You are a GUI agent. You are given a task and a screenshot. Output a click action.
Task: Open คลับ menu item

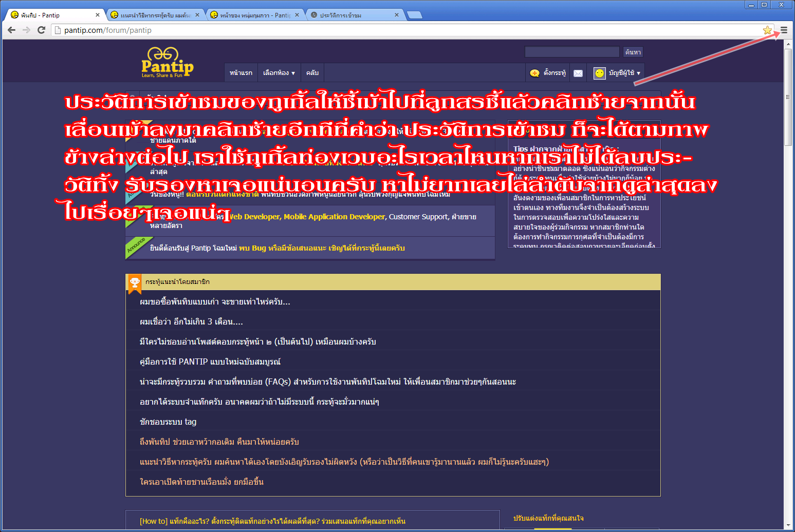(x=312, y=73)
